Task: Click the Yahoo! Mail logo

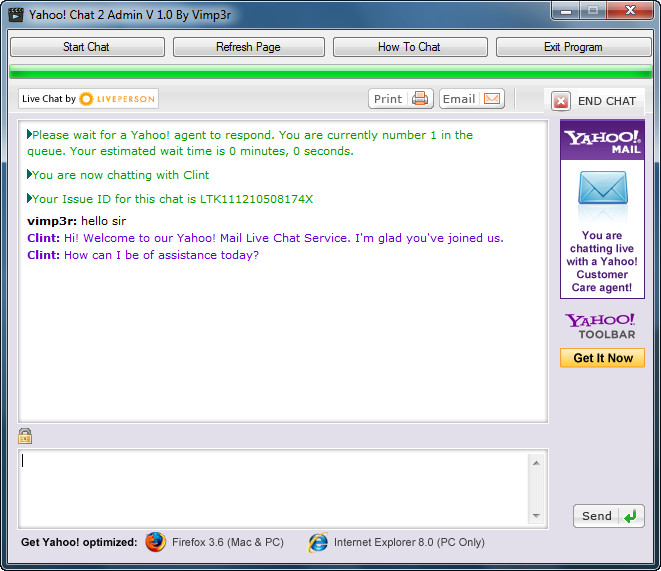Action: [x=602, y=141]
